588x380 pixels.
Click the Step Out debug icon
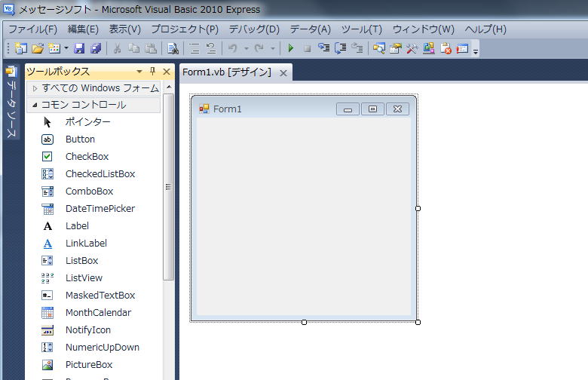coord(357,48)
